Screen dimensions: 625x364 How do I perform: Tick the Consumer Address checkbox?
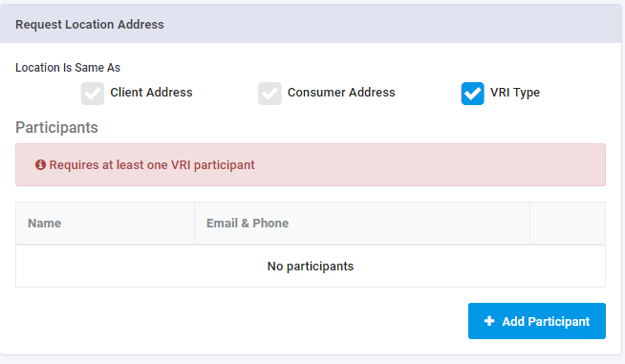point(269,94)
